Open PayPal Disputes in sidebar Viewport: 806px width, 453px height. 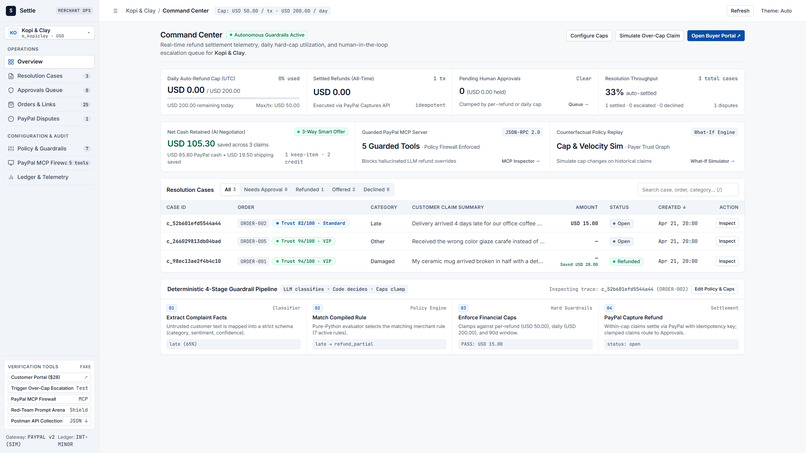click(49, 119)
